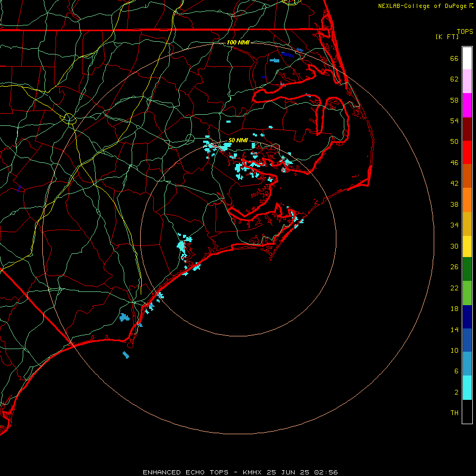Select the "58" legend value
This screenshot has height=476, width=476.
454,100
